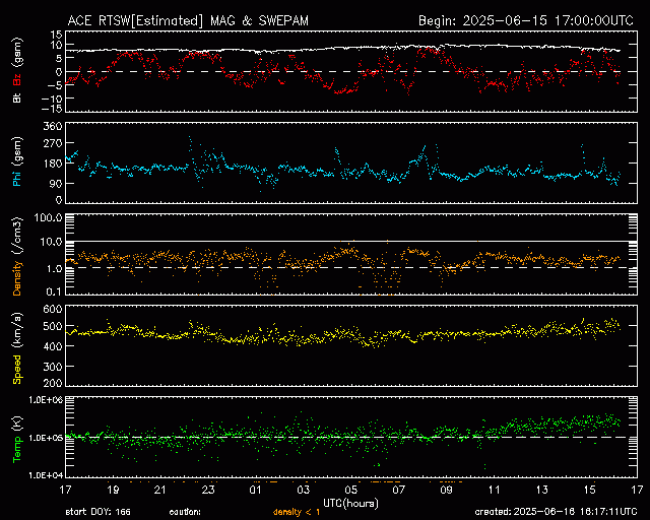
Task: Click the cyan 'Phi' axis label
Action: (x=17, y=179)
